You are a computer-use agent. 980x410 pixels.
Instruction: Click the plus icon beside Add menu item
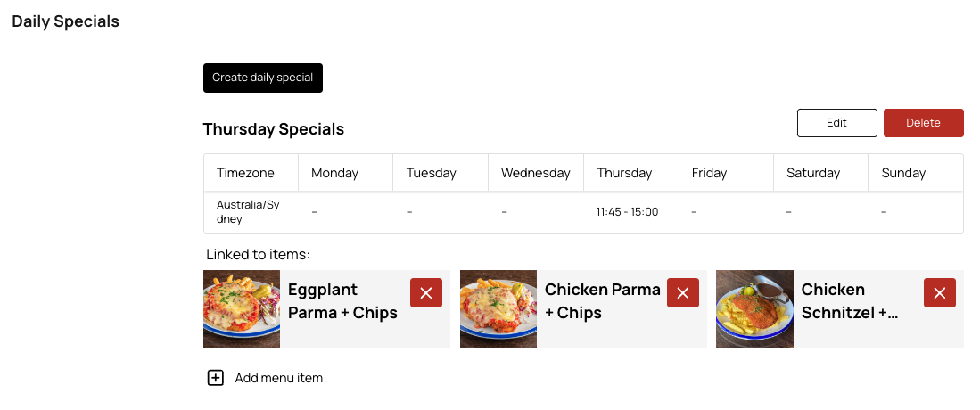[215, 378]
